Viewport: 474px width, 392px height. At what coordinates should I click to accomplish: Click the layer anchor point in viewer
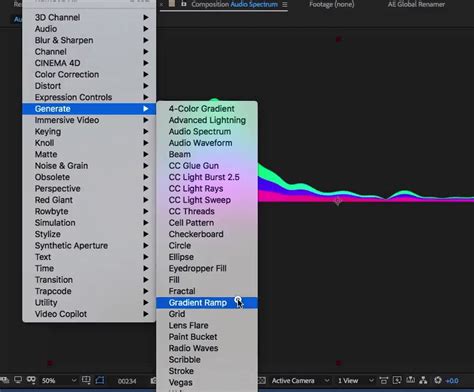(338, 201)
